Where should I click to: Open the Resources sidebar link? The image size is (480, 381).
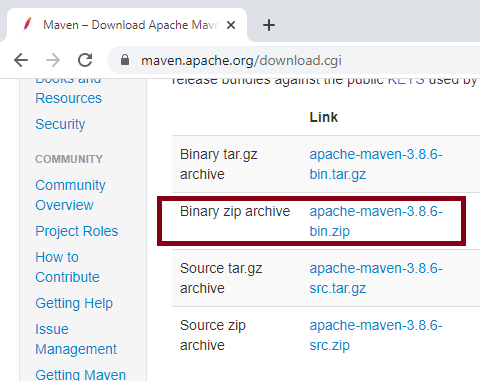(68, 98)
